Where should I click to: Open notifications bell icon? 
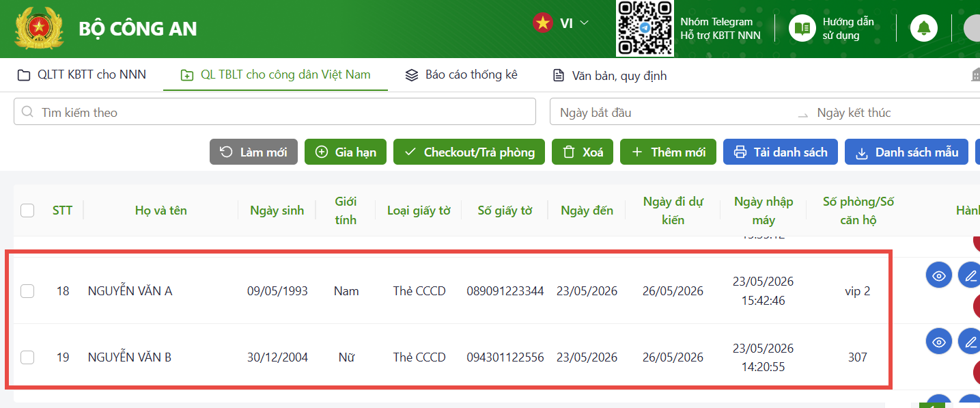point(924,28)
